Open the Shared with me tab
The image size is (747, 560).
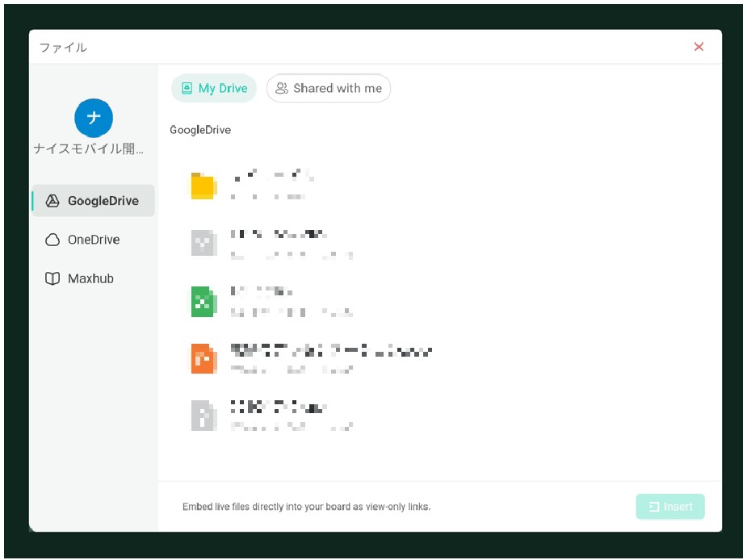(x=329, y=88)
